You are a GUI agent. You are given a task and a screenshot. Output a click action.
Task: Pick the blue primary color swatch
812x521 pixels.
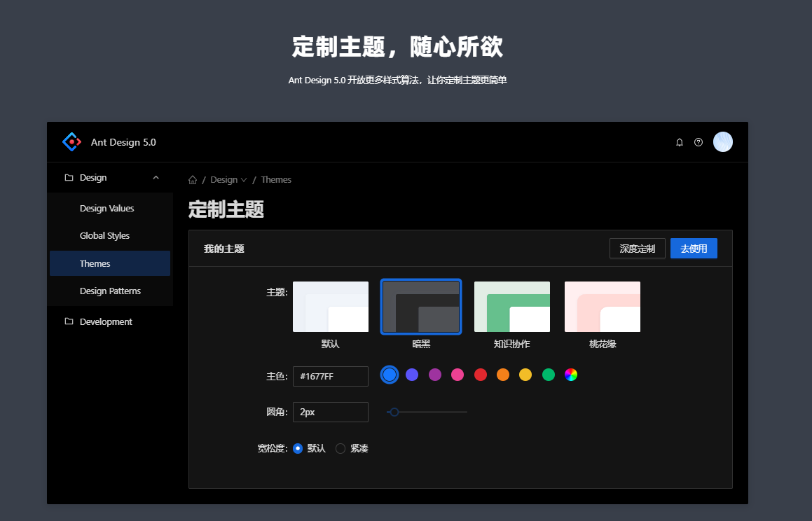click(390, 375)
